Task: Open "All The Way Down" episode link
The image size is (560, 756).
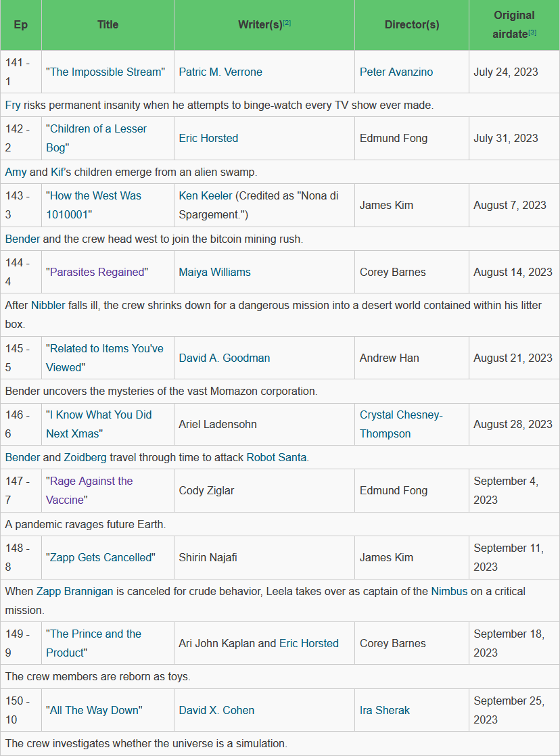Action: 94,710
